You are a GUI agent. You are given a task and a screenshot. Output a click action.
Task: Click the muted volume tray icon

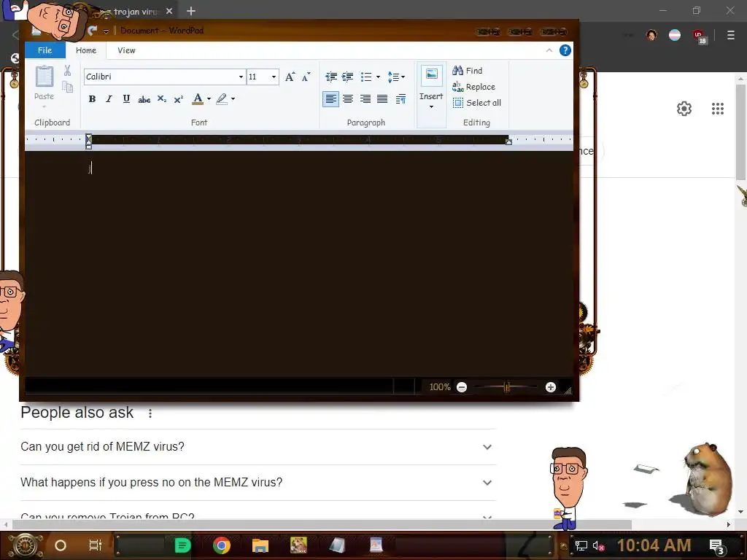click(598, 545)
